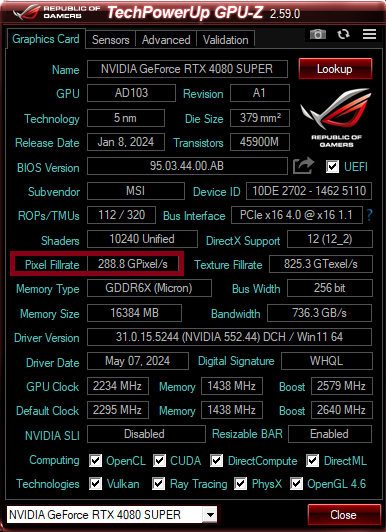
Task: Open the Validation tab
Action: pyautogui.click(x=226, y=40)
